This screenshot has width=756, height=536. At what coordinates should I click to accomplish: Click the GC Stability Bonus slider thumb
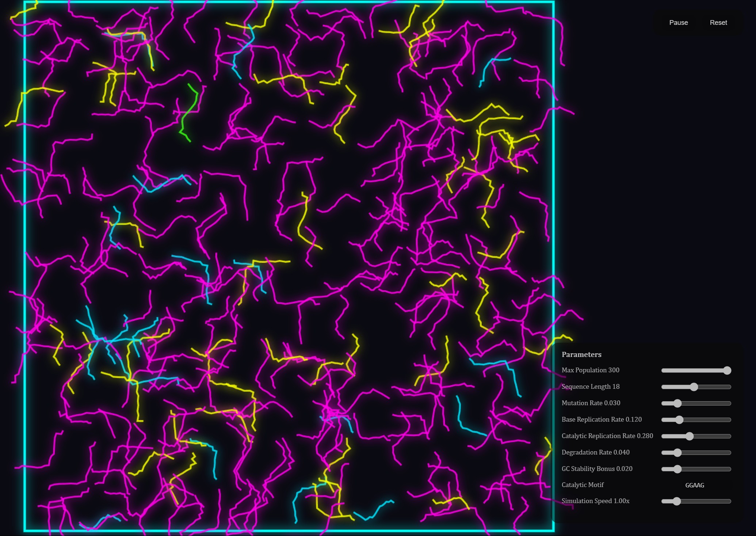click(x=677, y=469)
